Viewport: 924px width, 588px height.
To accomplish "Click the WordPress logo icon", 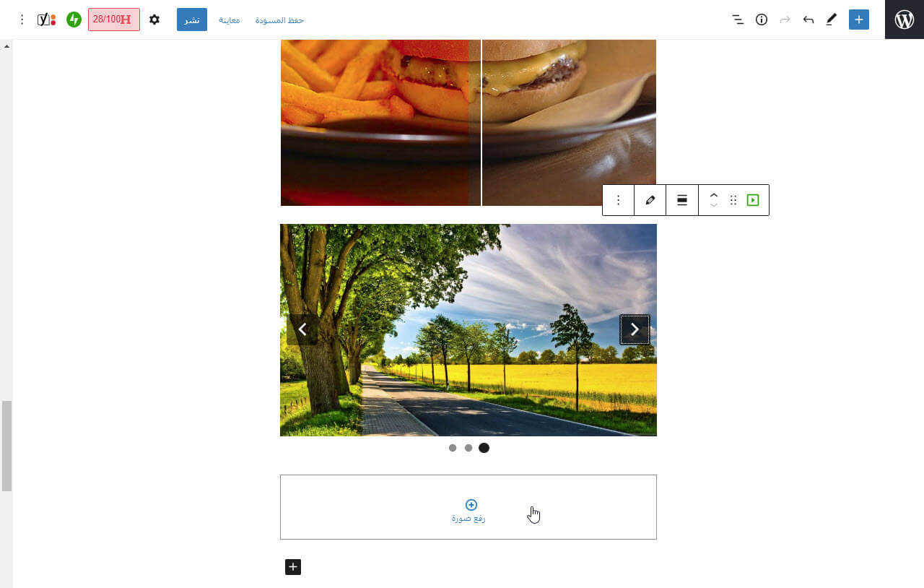I will tap(905, 20).
